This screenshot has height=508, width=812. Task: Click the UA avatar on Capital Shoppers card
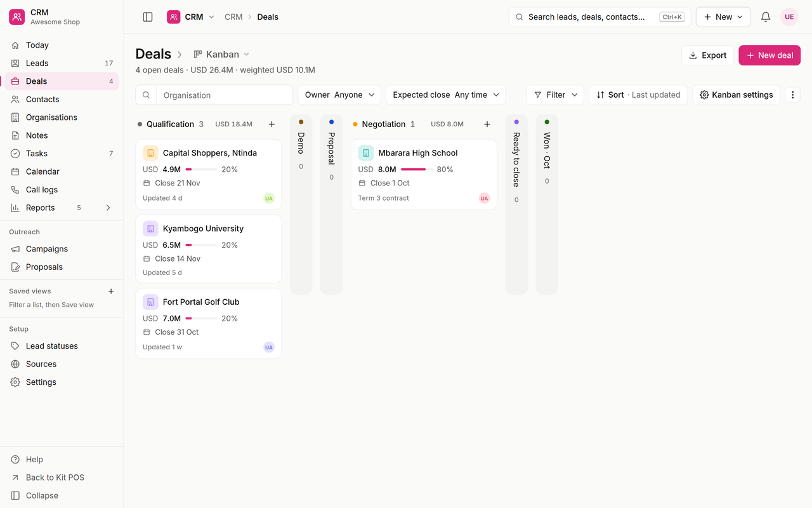pyautogui.click(x=269, y=198)
